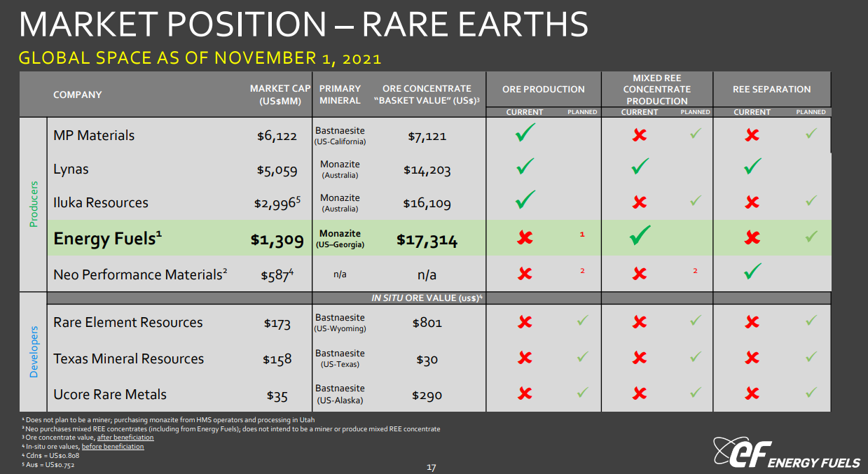
Task: Click the 'before beneficiation' underlined link
Action: (x=113, y=446)
